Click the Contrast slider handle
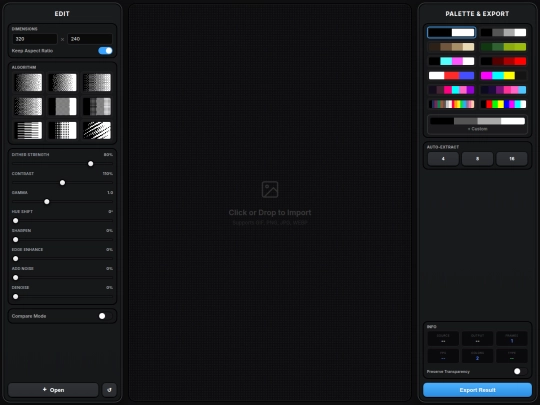This screenshot has height=405, width=540. click(62, 183)
